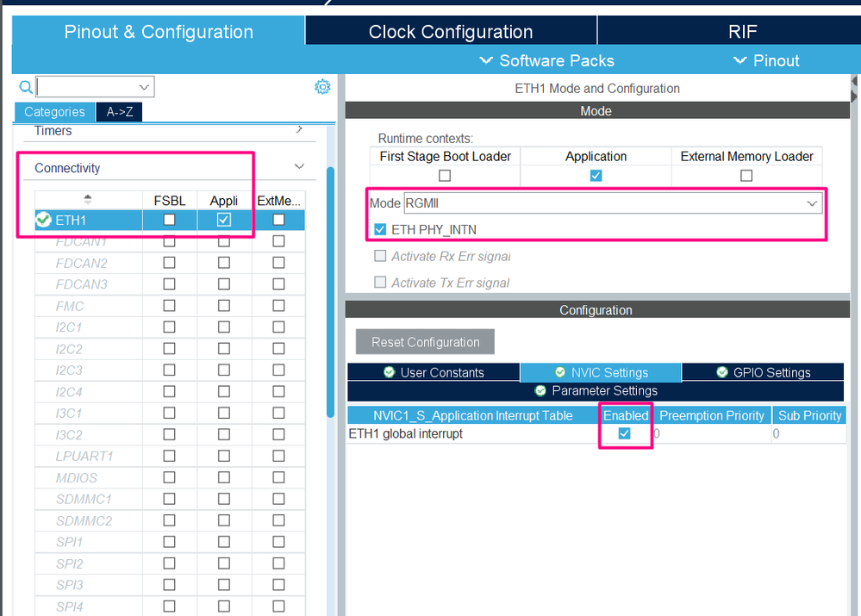Click ETH1 Sub Priority value cell
Viewport: 861px width, 616px height.
pos(808,433)
